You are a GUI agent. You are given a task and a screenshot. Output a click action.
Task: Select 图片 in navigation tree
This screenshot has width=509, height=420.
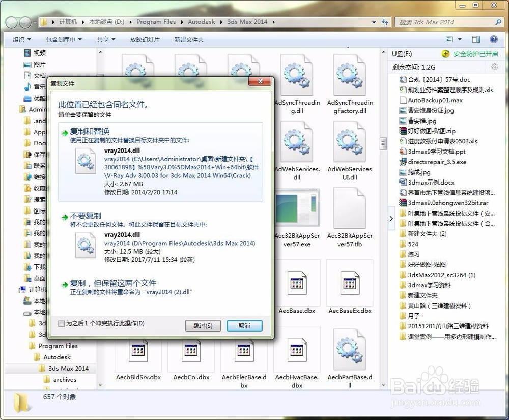(39, 64)
